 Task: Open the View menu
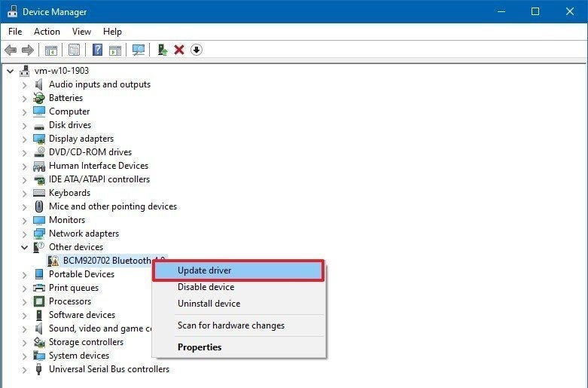[x=81, y=32]
